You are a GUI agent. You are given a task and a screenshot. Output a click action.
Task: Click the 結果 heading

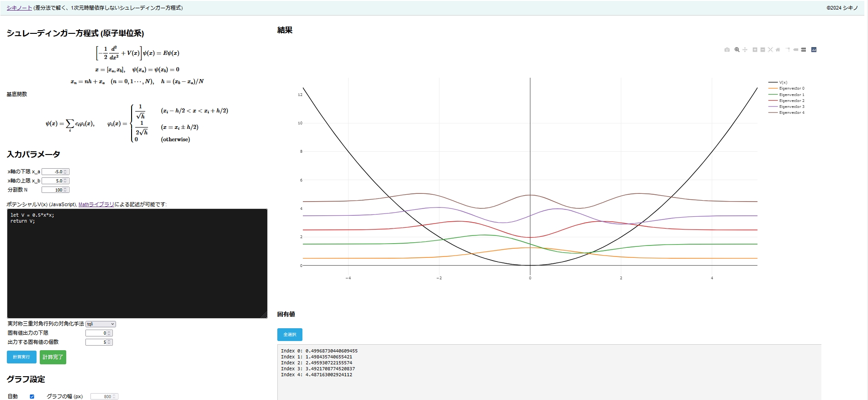pyautogui.click(x=285, y=30)
